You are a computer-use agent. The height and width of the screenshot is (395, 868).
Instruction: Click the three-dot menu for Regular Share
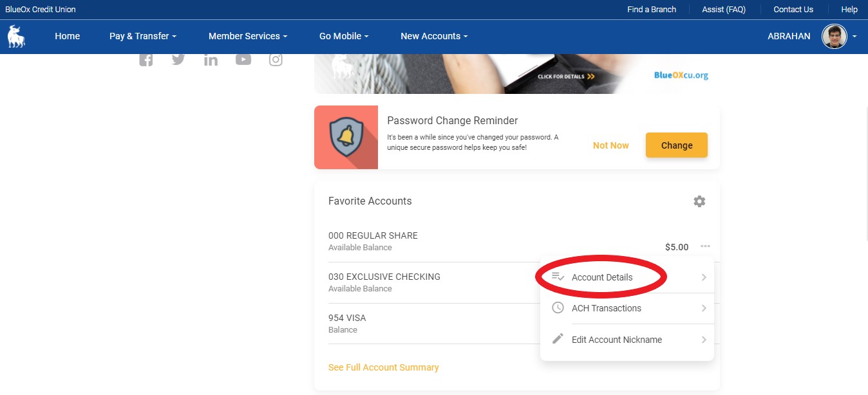click(706, 246)
